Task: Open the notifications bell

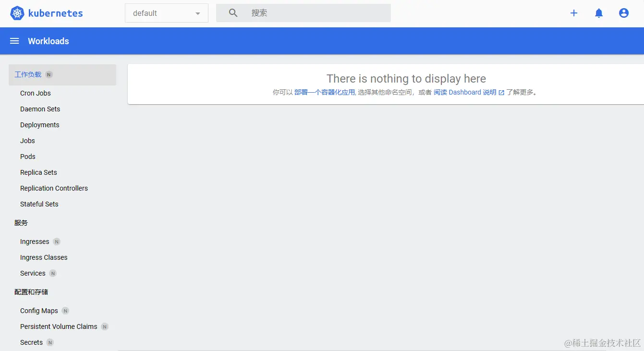Action: point(599,13)
